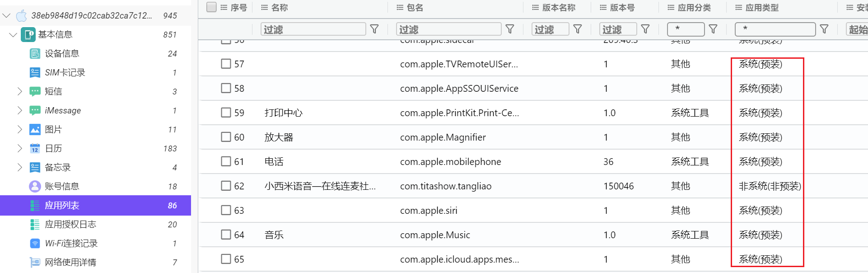Click the 设备信息 icon

[35, 54]
